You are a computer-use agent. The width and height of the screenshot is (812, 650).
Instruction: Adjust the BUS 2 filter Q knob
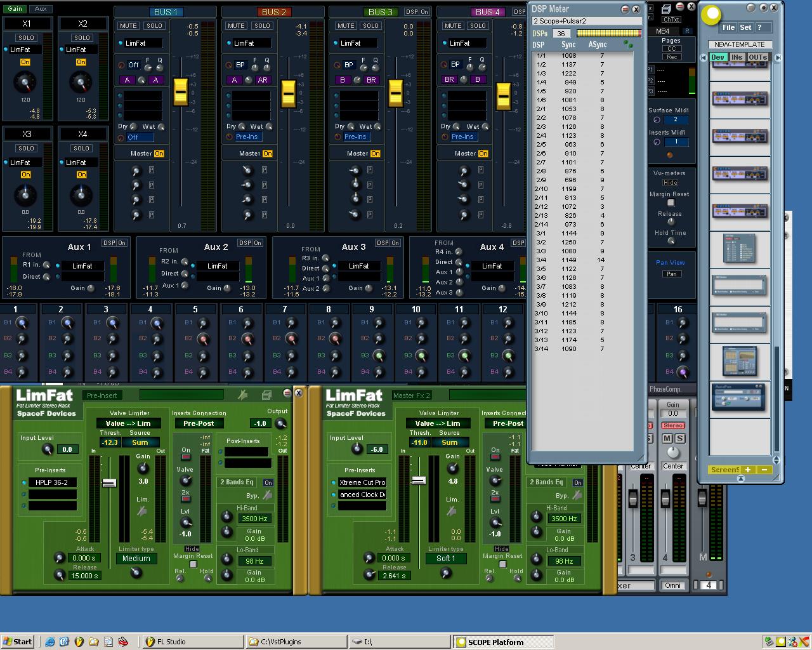pyautogui.click(x=267, y=67)
